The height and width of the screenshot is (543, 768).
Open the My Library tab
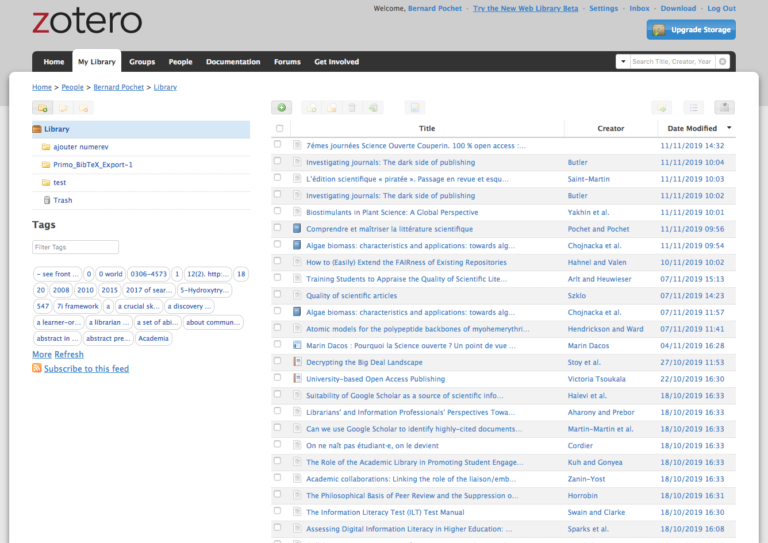(97, 62)
